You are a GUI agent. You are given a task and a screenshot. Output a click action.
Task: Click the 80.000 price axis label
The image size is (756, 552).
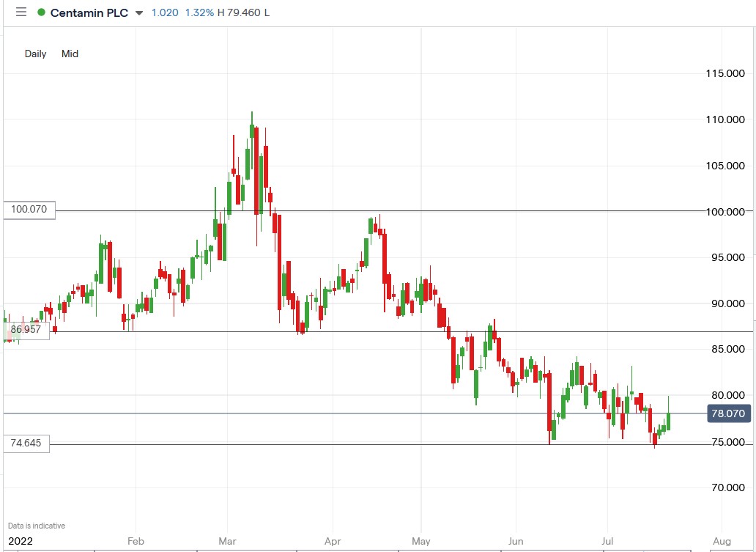727,395
